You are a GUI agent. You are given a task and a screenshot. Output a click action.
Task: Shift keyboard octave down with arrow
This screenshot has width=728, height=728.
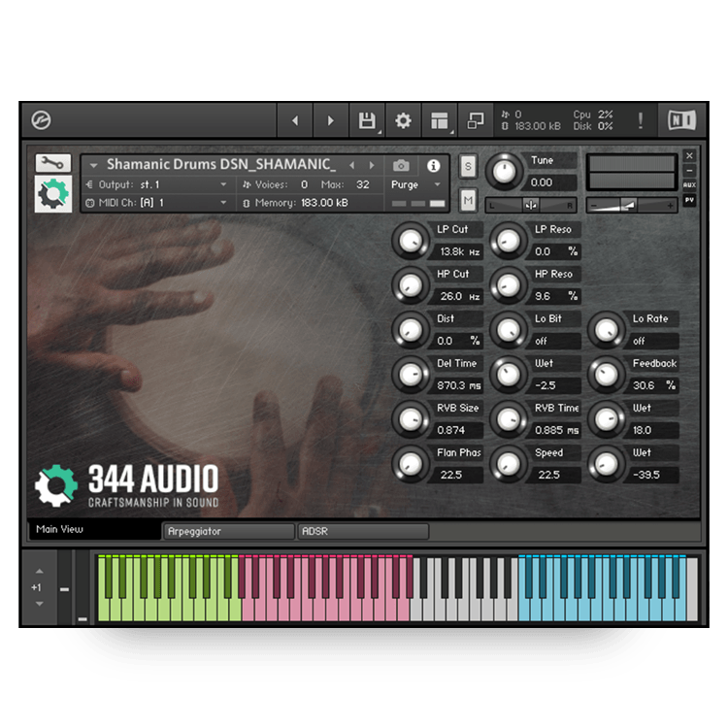[x=40, y=604]
